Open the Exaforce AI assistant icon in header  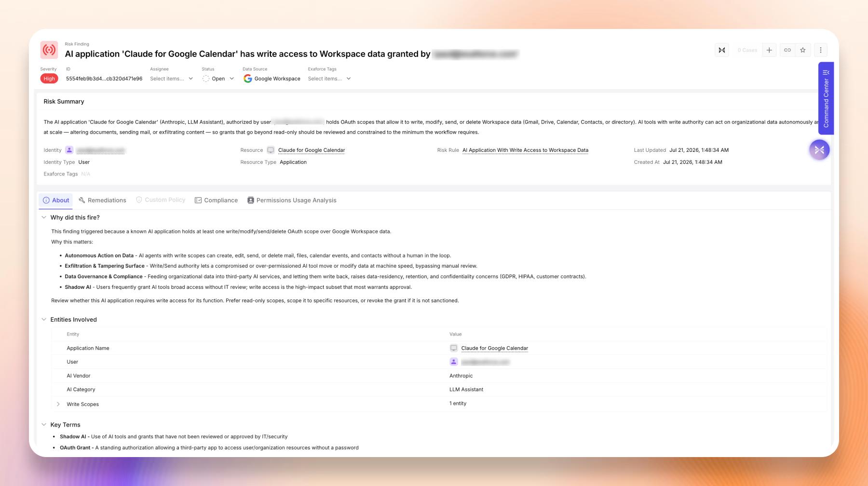click(x=722, y=50)
